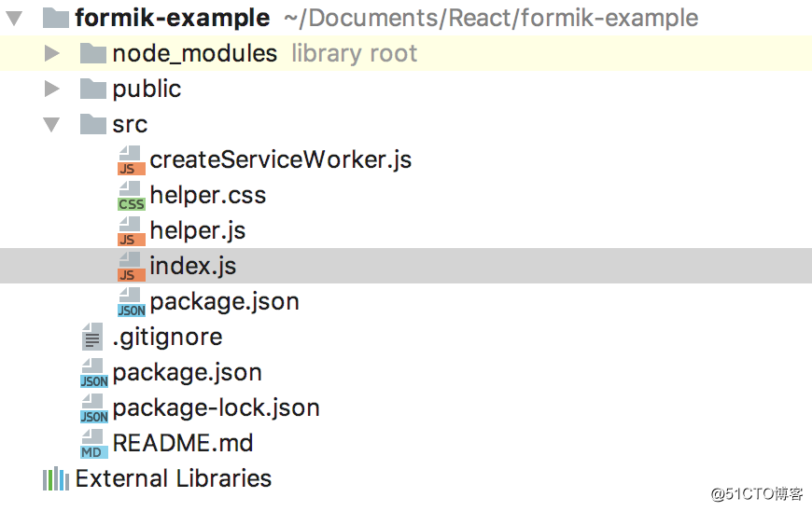
Task: Click the JS icon of helper.js
Action: 131,230
